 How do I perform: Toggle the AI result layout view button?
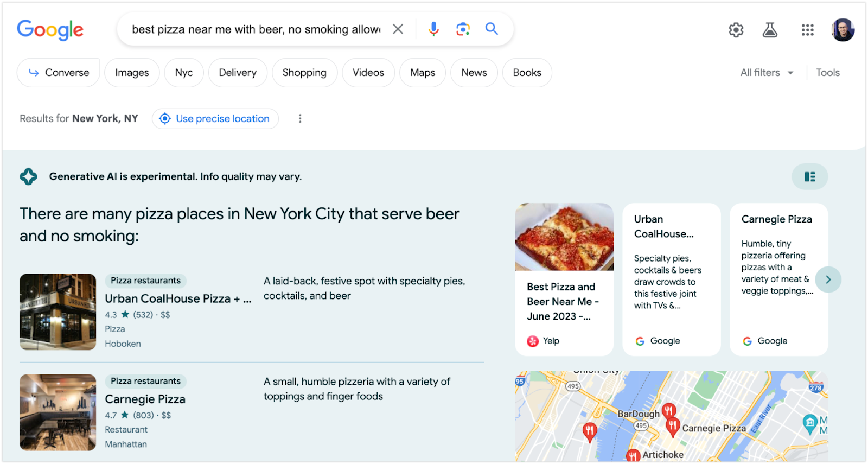pyautogui.click(x=810, y=177)
